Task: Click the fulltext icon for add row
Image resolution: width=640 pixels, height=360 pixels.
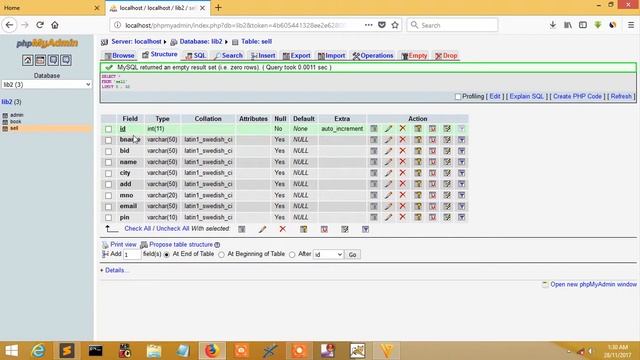Action: click(x=462, y=184)
